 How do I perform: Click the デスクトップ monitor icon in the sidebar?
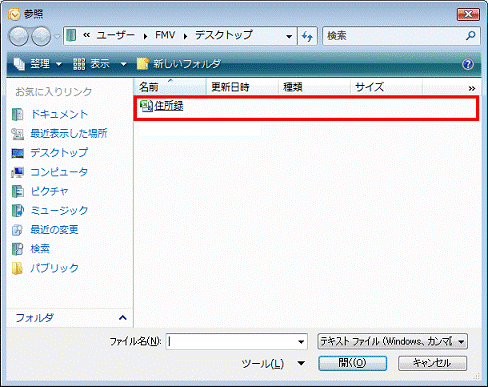pos(17,153)
